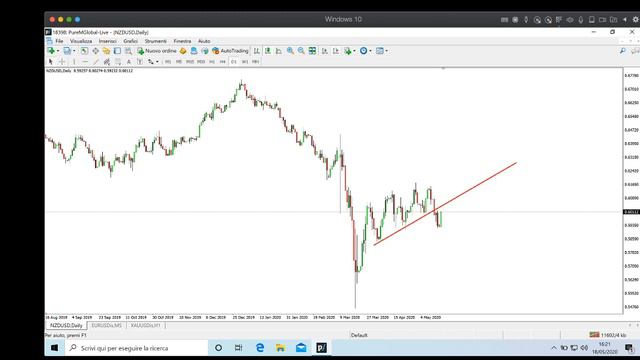The height and width of the screenshot is (360, 640).
Task: Expand the Indicators dropdown arrow
Action: click(x=354, y=51)
